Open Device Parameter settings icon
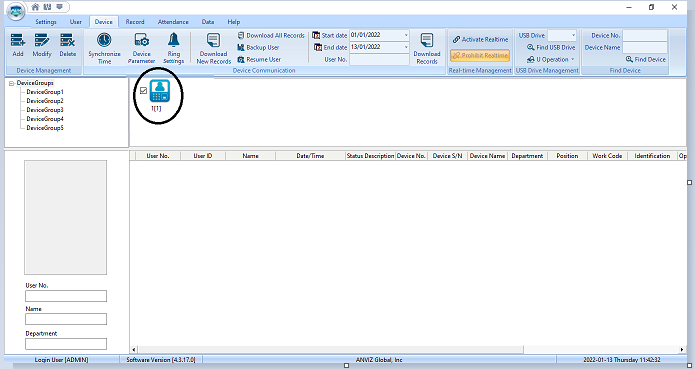This screenshot has height=369, width=695. click(142, 40)
